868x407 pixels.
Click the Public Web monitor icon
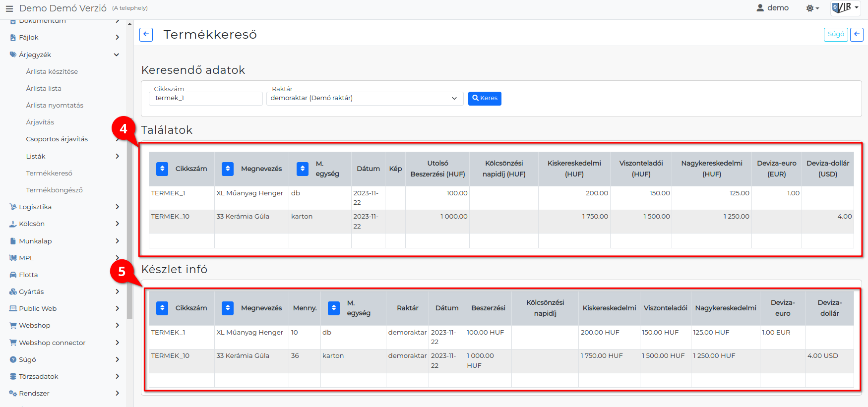pos(13,308)
